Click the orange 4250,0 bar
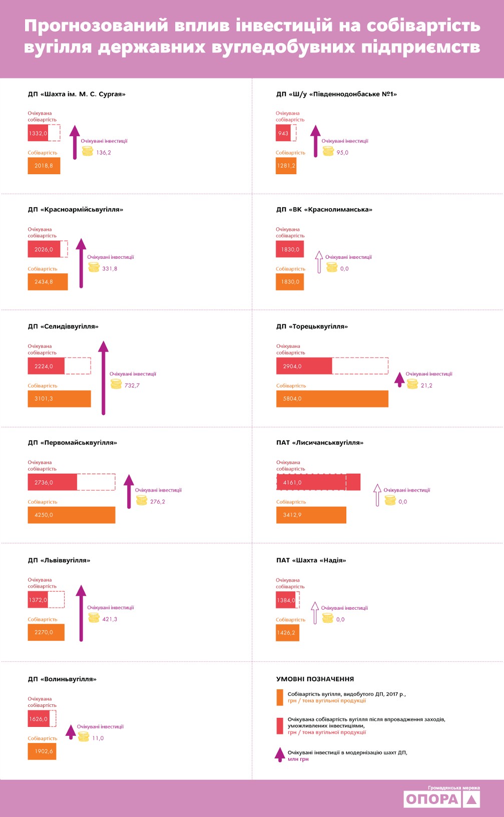504x817 pixels. tap(71, 515)
